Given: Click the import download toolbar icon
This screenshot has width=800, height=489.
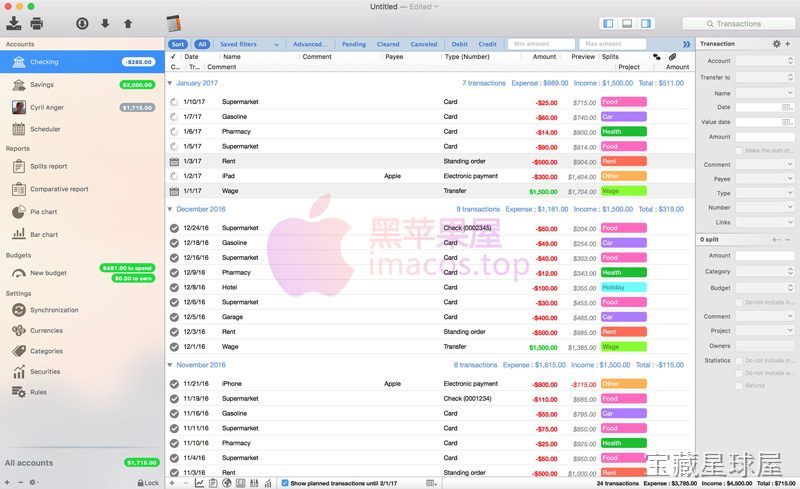Looking at the screenshot, I should pos(14,23).
